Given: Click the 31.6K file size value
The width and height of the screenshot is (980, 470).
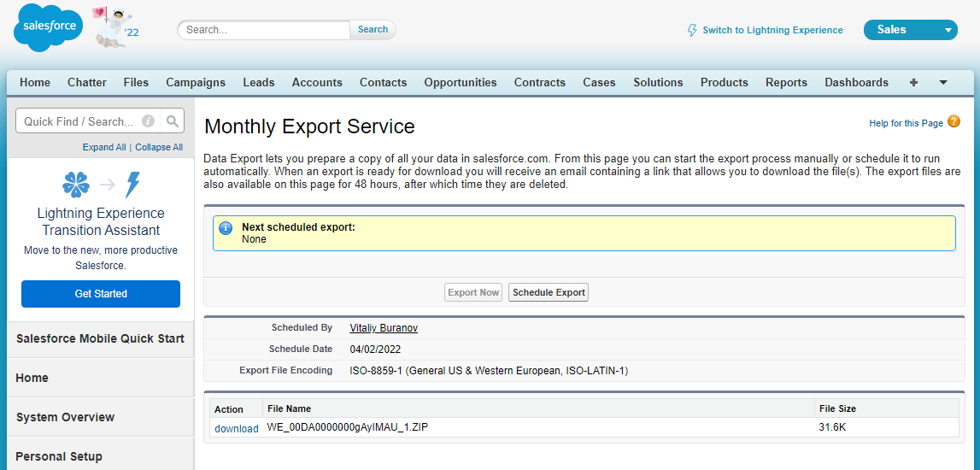Looking at the screenshot, I should (832, 427).
